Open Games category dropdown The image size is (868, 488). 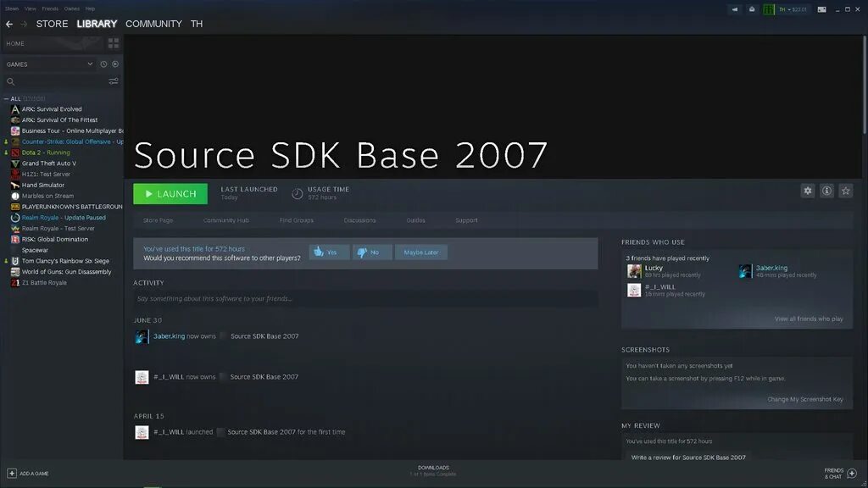click(49, 64)
